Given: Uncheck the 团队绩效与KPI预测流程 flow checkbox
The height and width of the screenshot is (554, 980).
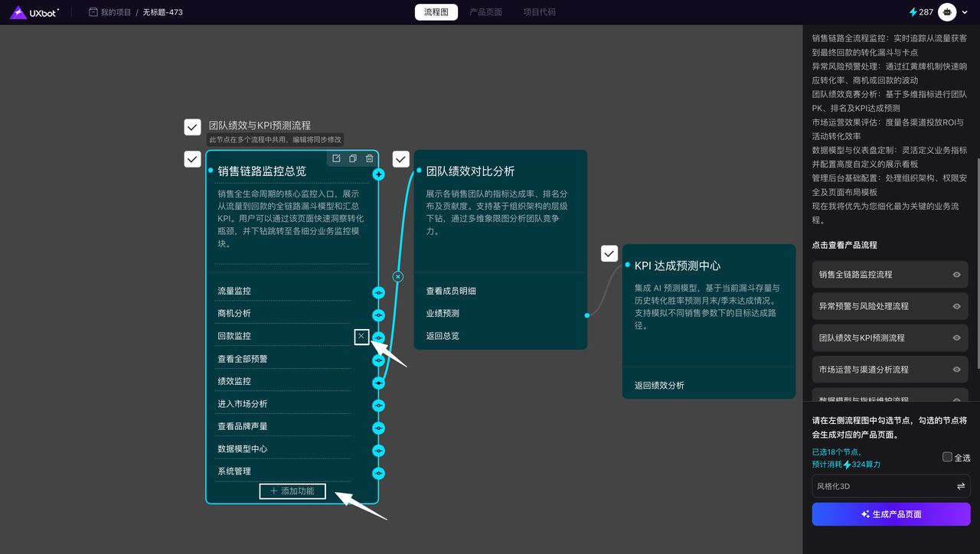Looking at the screenshot, I should point(192,127).
